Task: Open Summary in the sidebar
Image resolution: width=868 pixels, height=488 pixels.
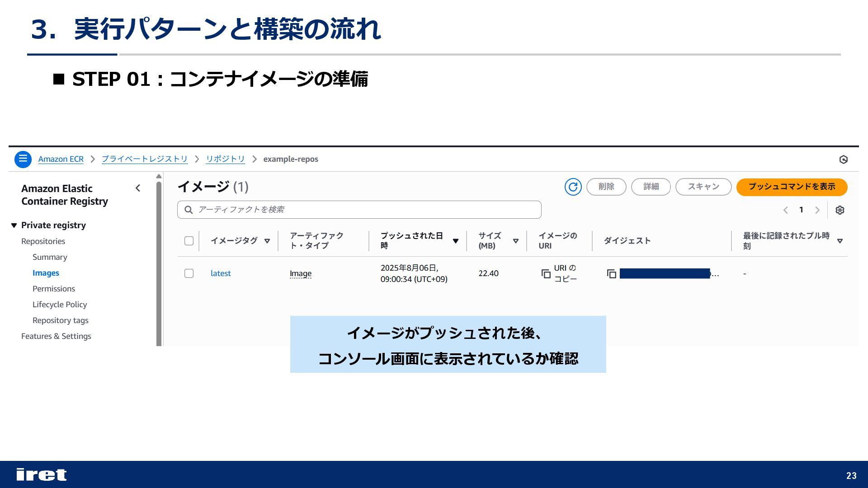Action: pos(50,257)
